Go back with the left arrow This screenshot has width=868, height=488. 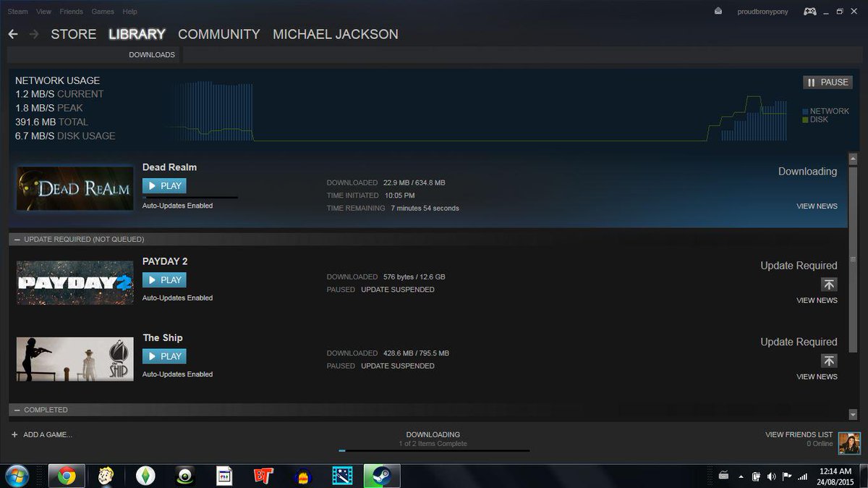coord(13,34)
